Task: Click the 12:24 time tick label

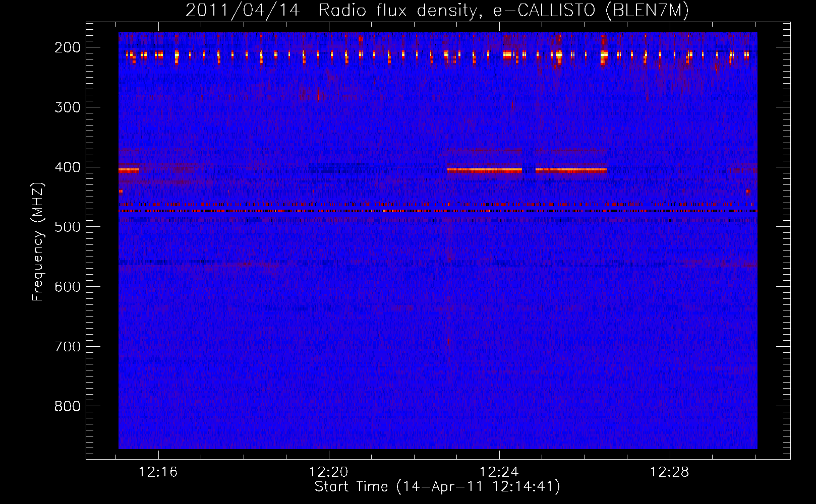Action: [x=499, y=472]
